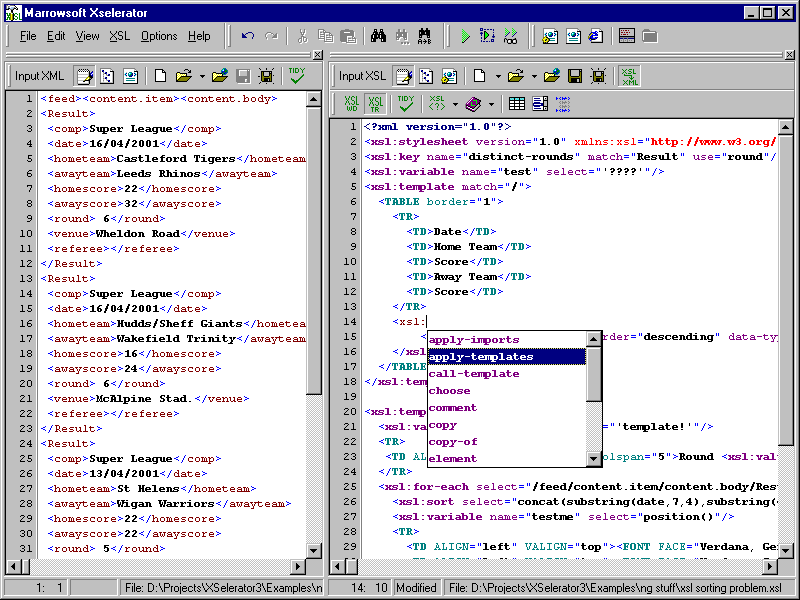Select element in the autocomplete list
This screenshot has height=600, width=800.
click(507, 459)
